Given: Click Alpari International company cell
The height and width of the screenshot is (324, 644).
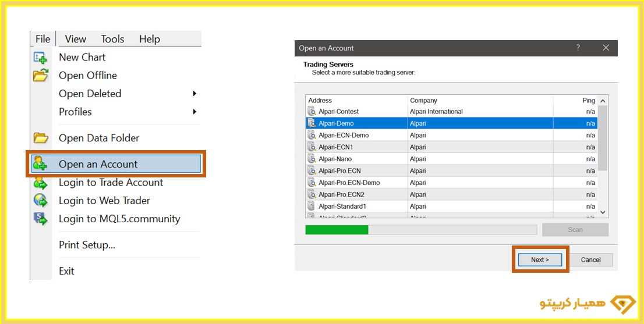Looking at the screenshot, I should click(480, 112).
